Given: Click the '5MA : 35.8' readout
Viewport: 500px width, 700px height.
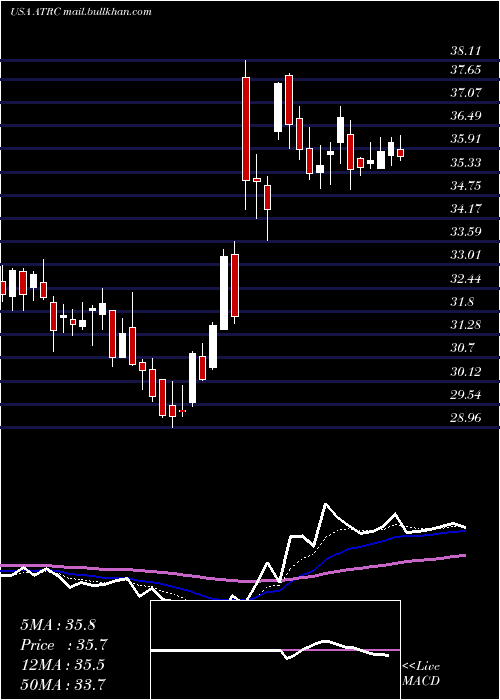Looking at the screenshot, I should pyautogui.click(x=58, y=625).
